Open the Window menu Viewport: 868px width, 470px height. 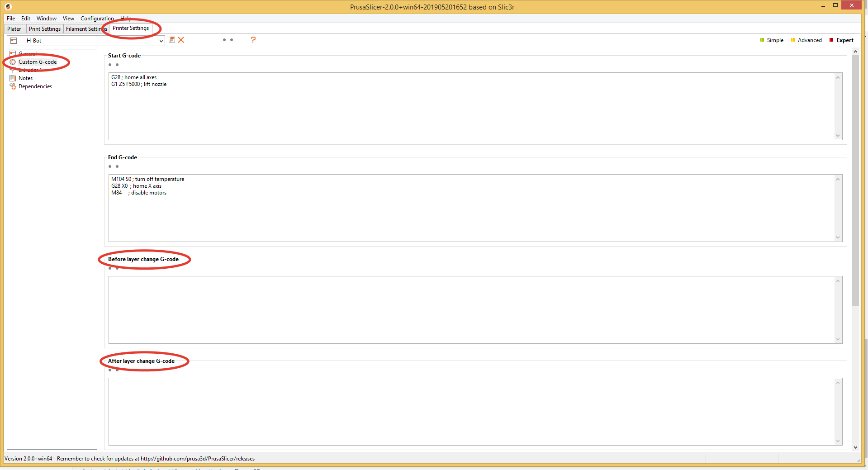click(47, 19)
